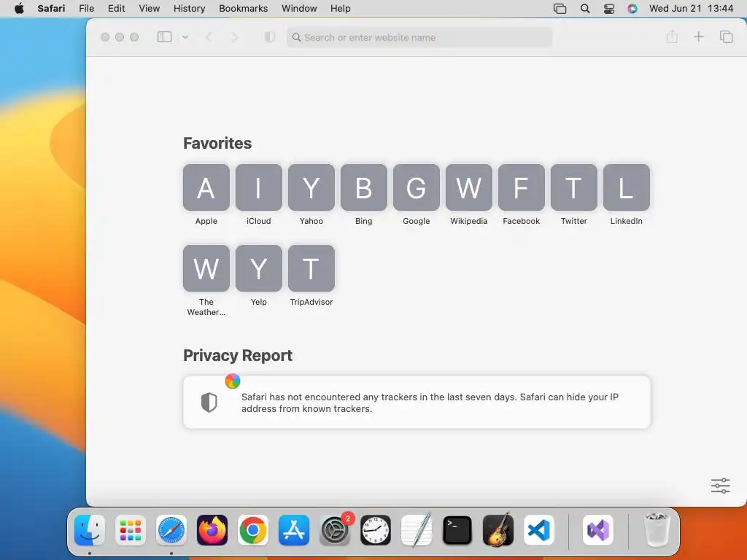This screenshot has width=747, height=560.
Task: Add a new tab with plus button
Action: pos(698,36)
